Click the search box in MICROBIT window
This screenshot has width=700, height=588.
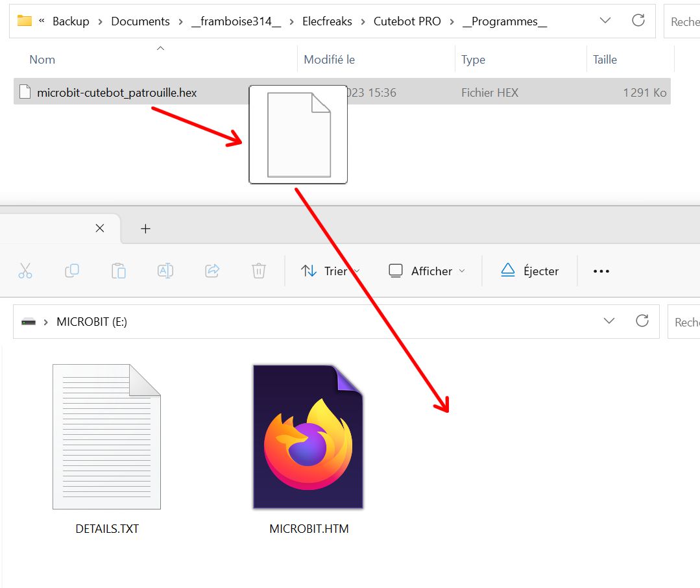pos(684,322)
